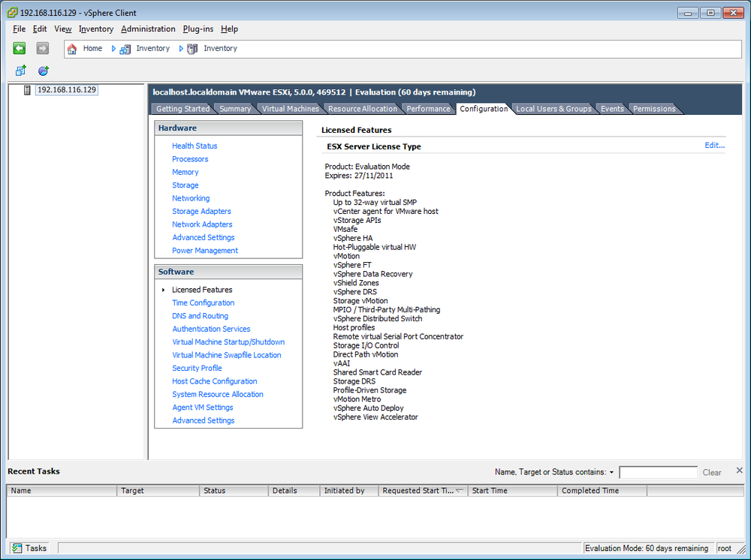Open Virtual Machine Startup/Shutdown link
The height and width of the screenshot is (560, 751).
(228, 342)
